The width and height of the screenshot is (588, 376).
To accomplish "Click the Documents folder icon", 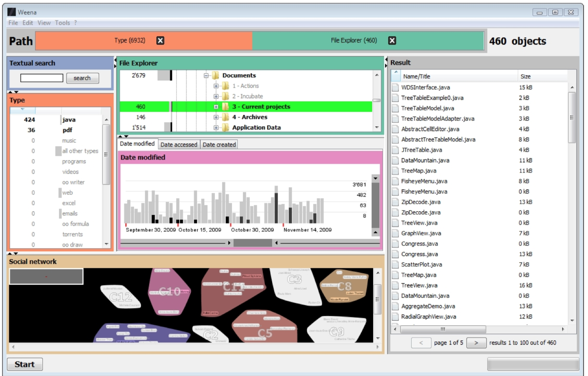I will click(215, 76).
